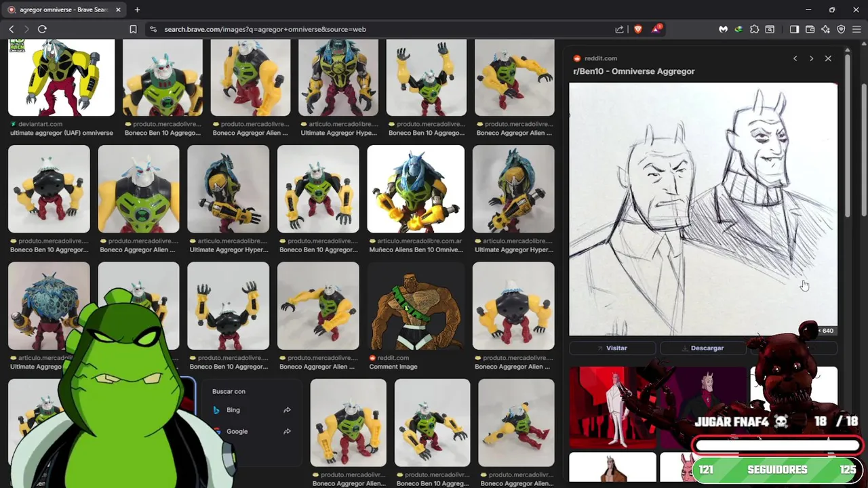Restore down the Brave browser window

(x=832, y=9)
